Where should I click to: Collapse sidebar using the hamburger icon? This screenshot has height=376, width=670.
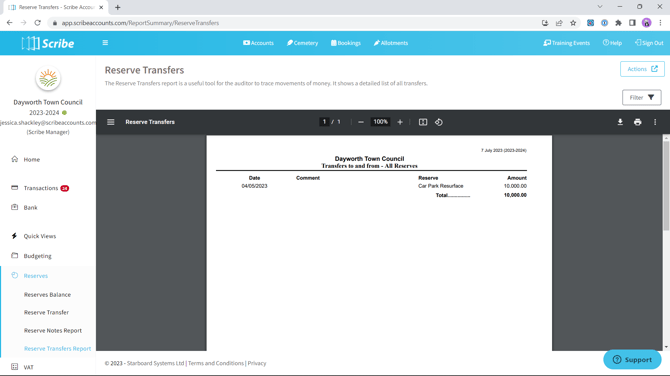pos(105,43)
